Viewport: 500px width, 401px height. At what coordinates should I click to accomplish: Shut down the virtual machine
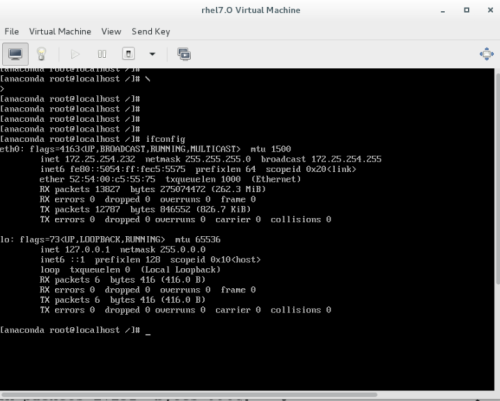[x=129, y=54]
